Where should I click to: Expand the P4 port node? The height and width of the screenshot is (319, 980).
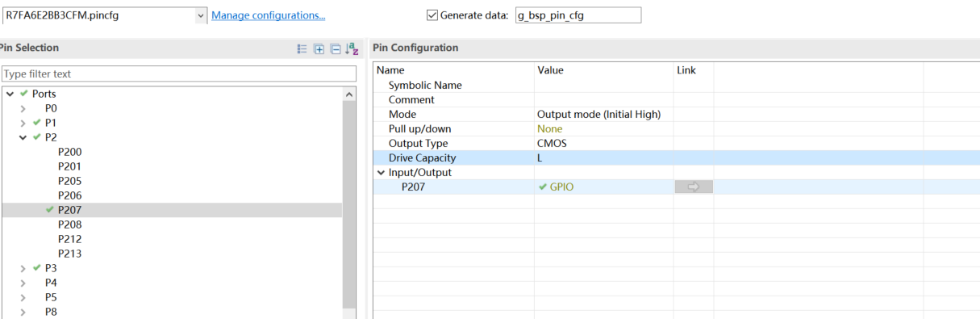coord(23,283)
